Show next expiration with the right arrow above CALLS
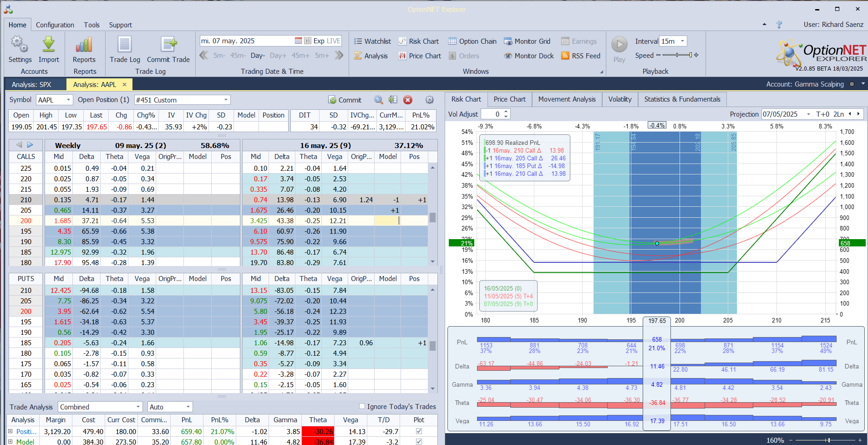Viewport: 868px width, 445px height. (30, 145)
